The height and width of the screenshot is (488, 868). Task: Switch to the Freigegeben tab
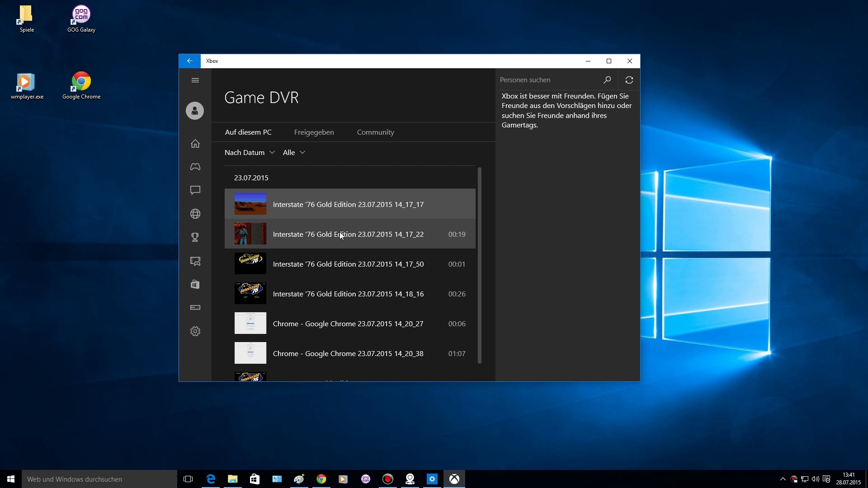coord(314,132)
